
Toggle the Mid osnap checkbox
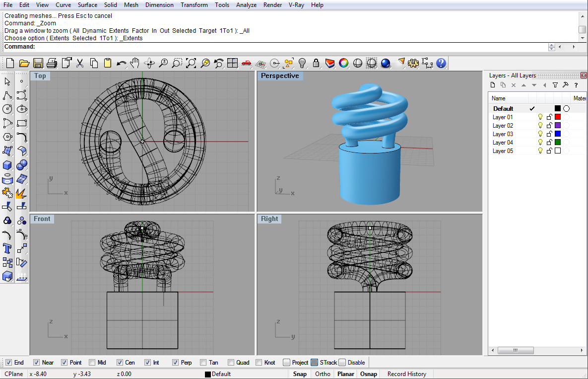[x=92, y=363]
